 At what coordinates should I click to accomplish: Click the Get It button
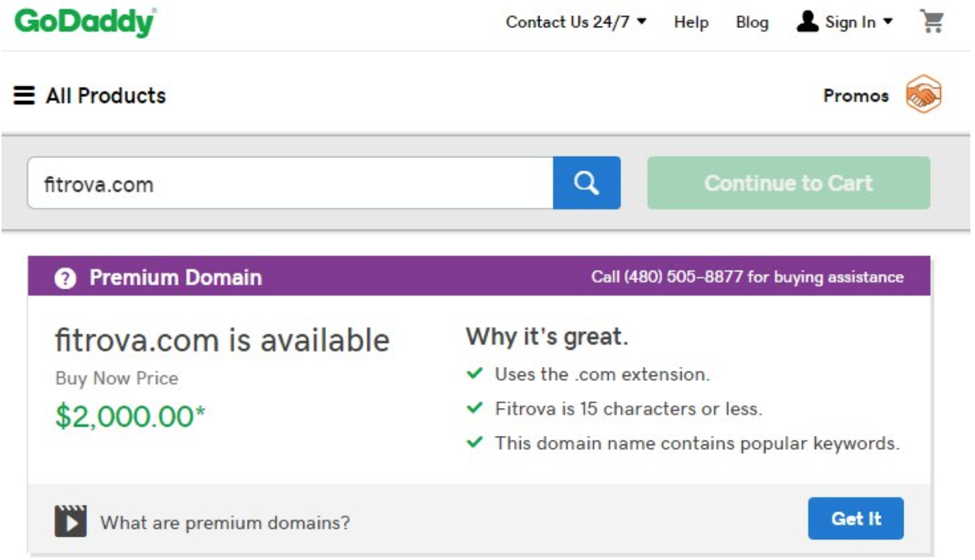tap(856, 518)
